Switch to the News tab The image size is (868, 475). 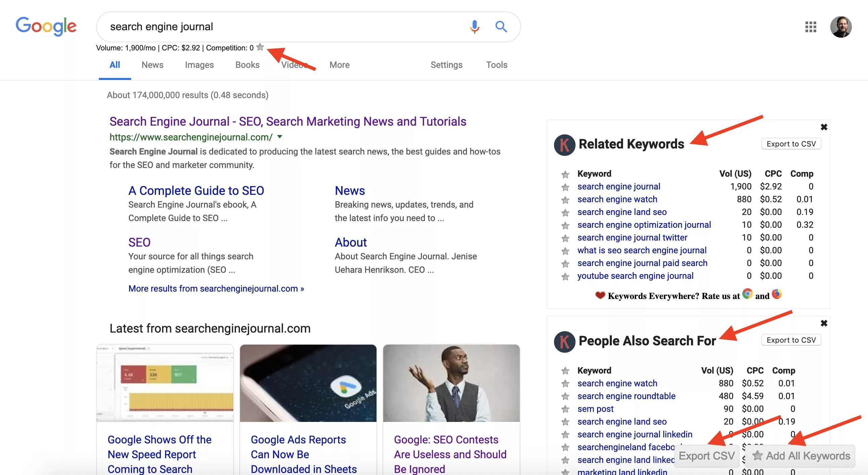point(152,65)
